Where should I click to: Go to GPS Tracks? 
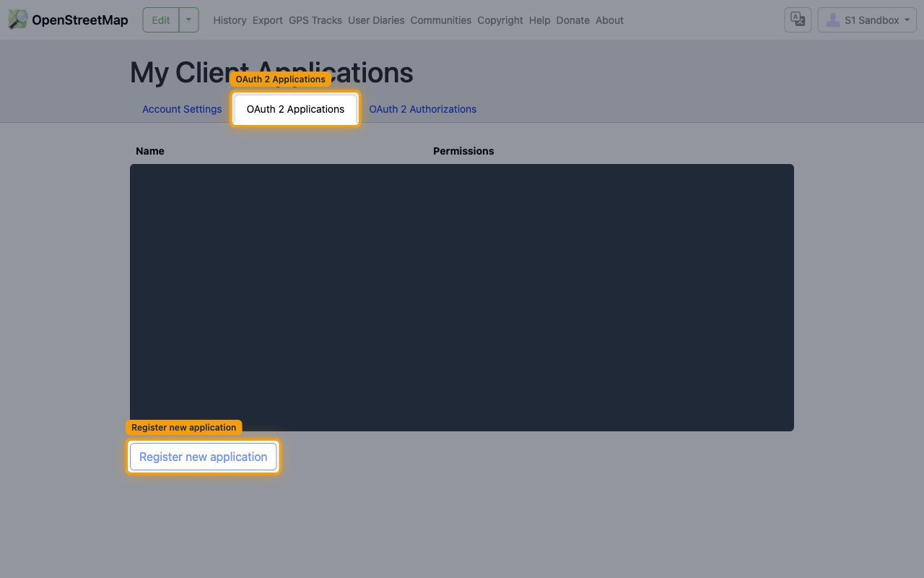tap(315, 20)
